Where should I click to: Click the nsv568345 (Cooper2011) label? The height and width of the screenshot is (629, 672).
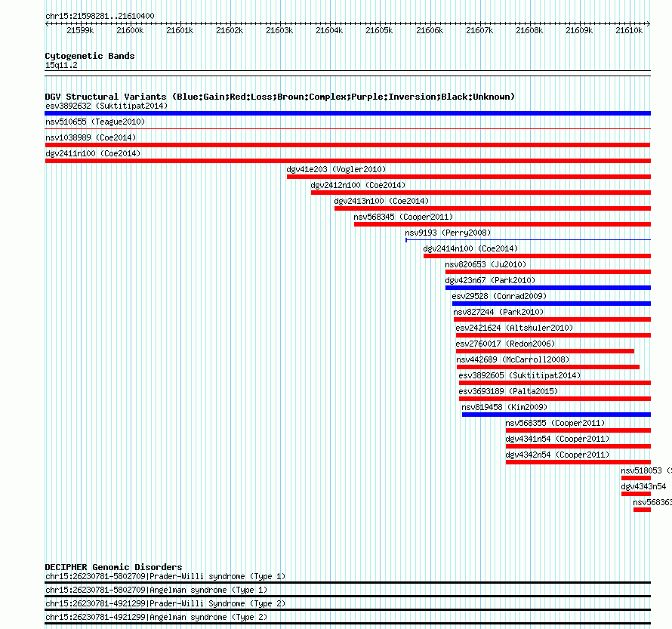[x=403, y=217]
